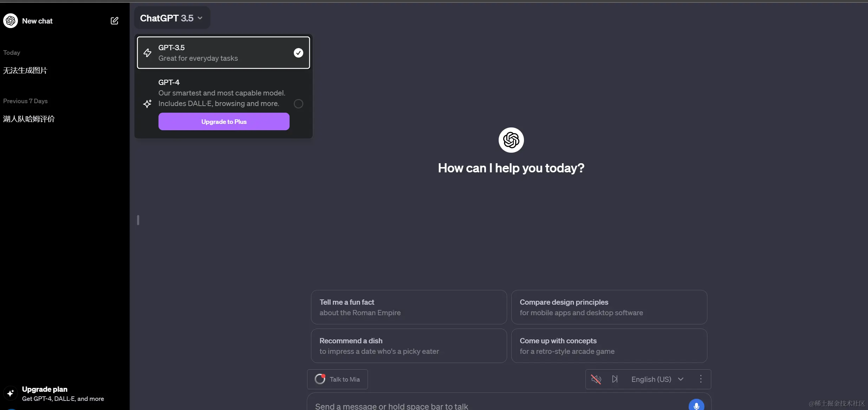Click the chevron next to English (US)
Image resolution: width=868 pixels, height=410 pixels.
681,379
